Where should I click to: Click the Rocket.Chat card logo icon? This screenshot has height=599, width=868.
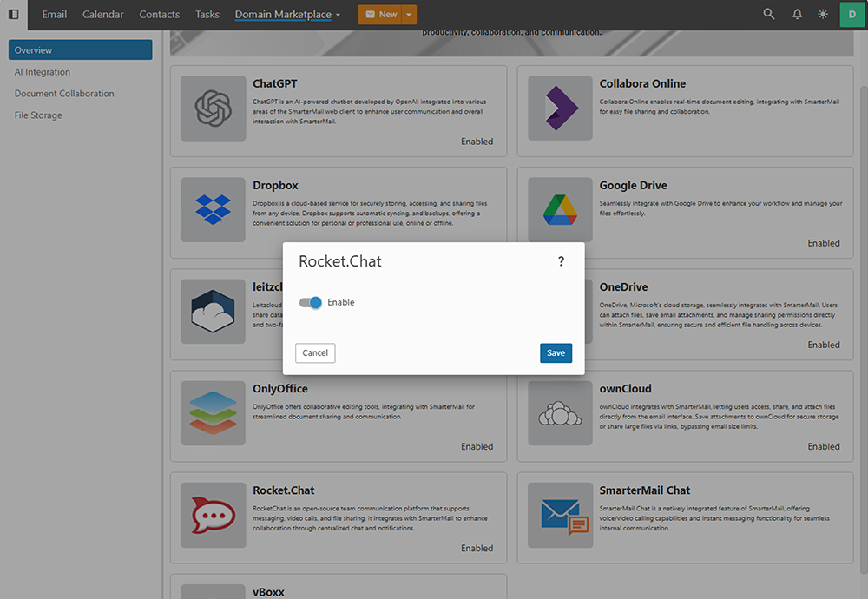click(214, 515)
